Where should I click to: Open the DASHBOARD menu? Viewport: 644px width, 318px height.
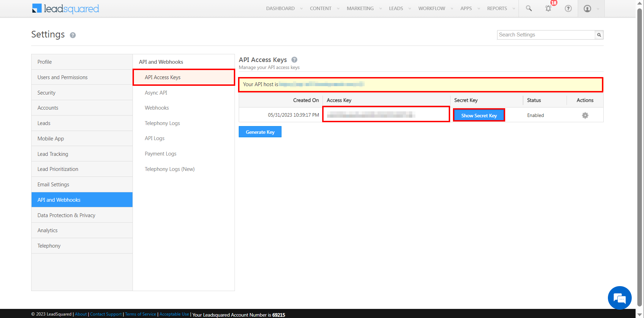280,8
